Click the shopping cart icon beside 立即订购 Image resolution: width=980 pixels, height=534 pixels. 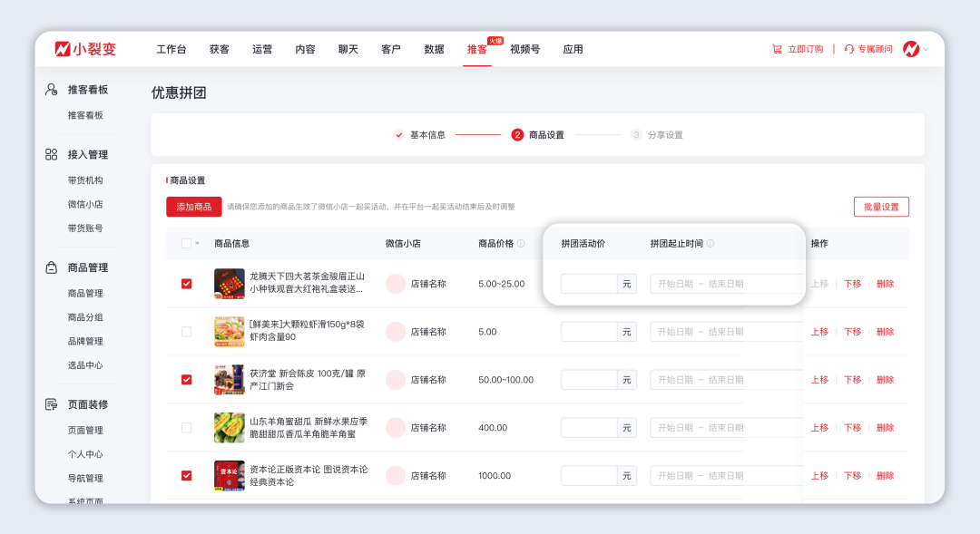(x=776, y=49)
